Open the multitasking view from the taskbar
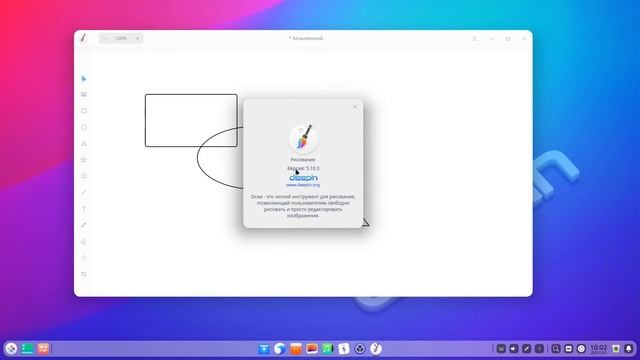This screenshot has height=360, width=640. coord(43,349)
